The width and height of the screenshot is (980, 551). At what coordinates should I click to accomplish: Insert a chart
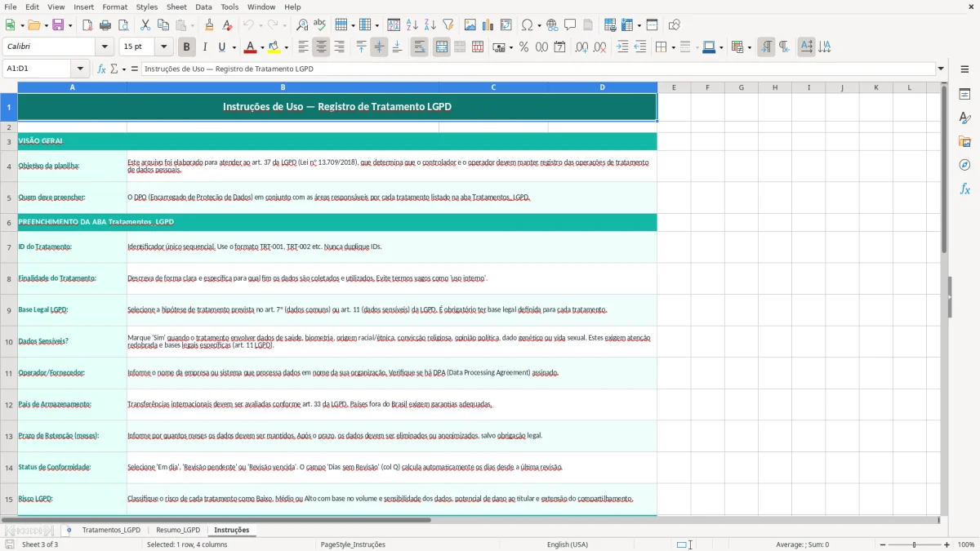pos(488,25)
